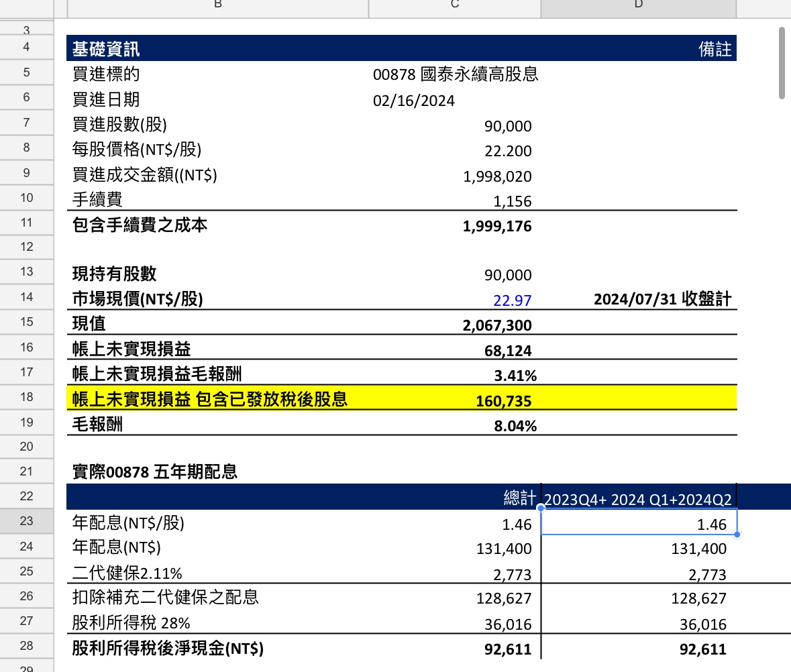Select 128,627 in column D
The height and width of the screenshot is (672, 791).
click(698, 598)
